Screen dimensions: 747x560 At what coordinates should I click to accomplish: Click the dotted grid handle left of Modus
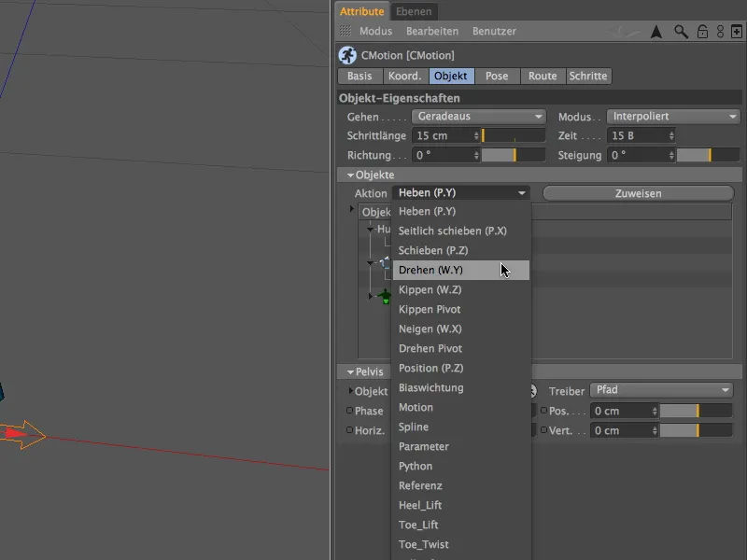[345, 31]
